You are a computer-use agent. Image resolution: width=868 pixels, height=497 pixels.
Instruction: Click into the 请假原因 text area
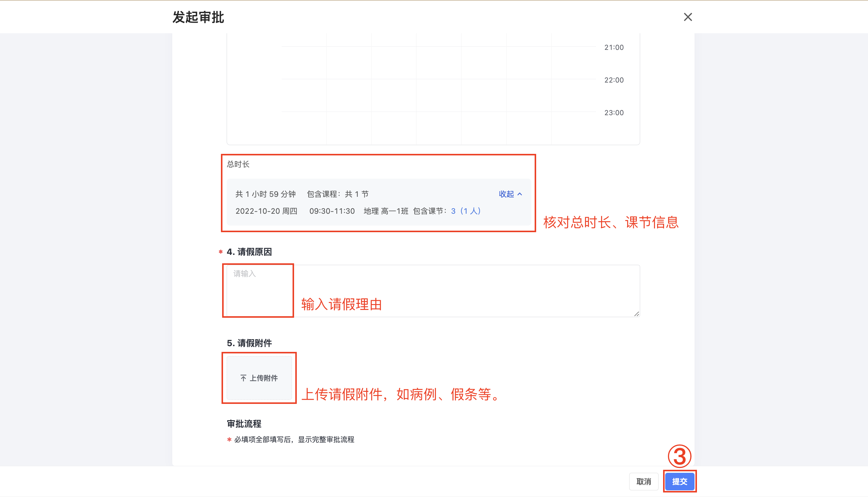433,291
